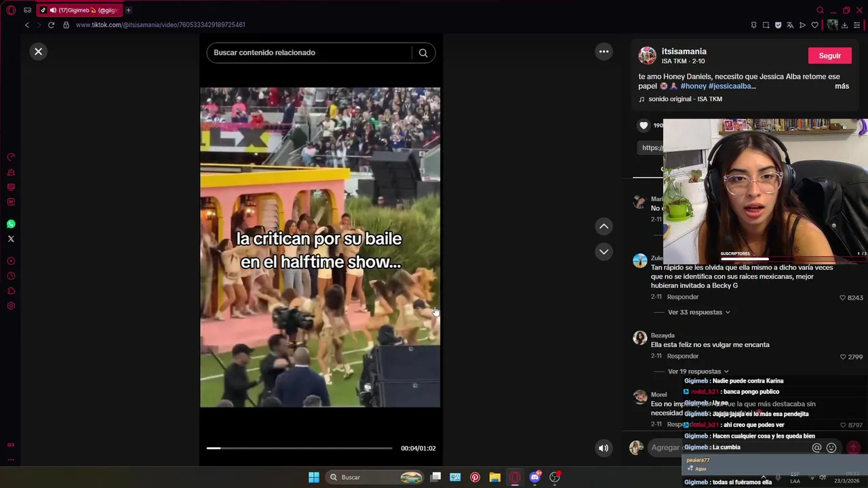Mute the video volume
This screenshot has width=868, height=488.
(x=603, y=448)
